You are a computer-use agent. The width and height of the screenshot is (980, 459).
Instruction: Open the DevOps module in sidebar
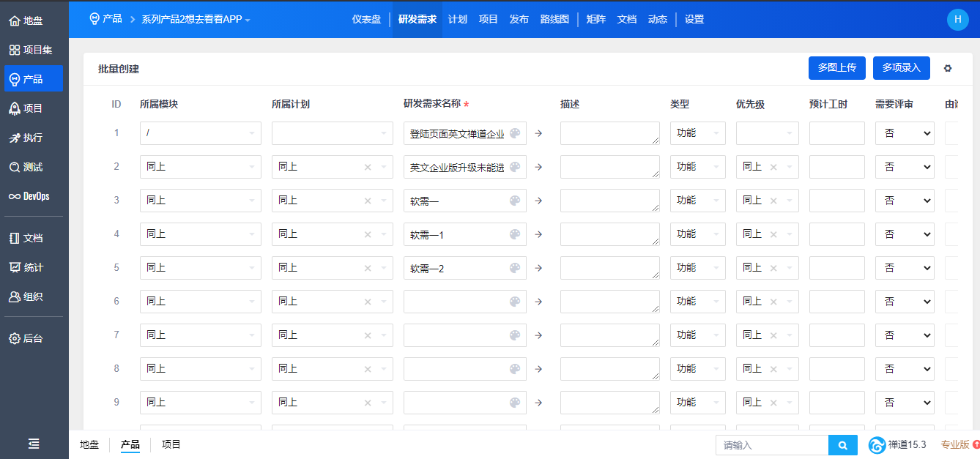[29, 196]
